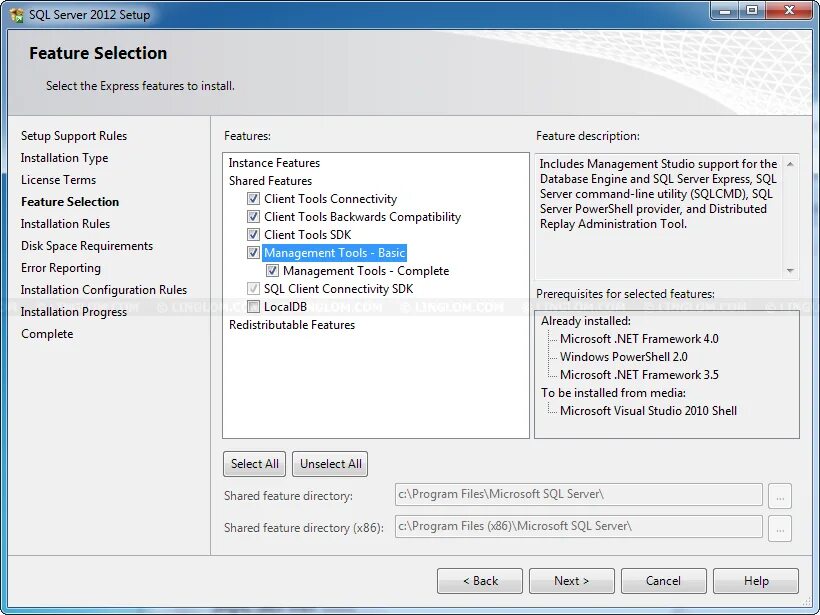Click the Disk Space Requirements step

pos(87,246)
